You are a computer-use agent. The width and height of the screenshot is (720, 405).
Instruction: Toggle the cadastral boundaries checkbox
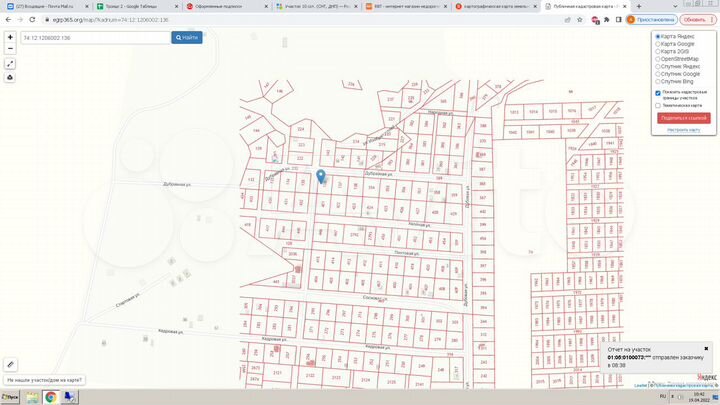coord(658,93)
